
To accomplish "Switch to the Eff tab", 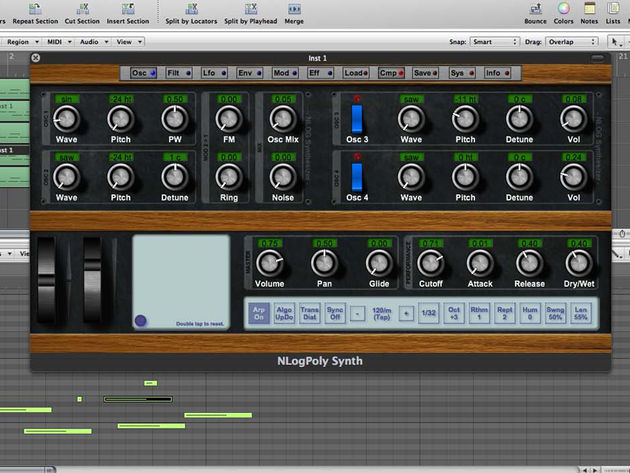I will pyautogui.click(x=320, y=73).
